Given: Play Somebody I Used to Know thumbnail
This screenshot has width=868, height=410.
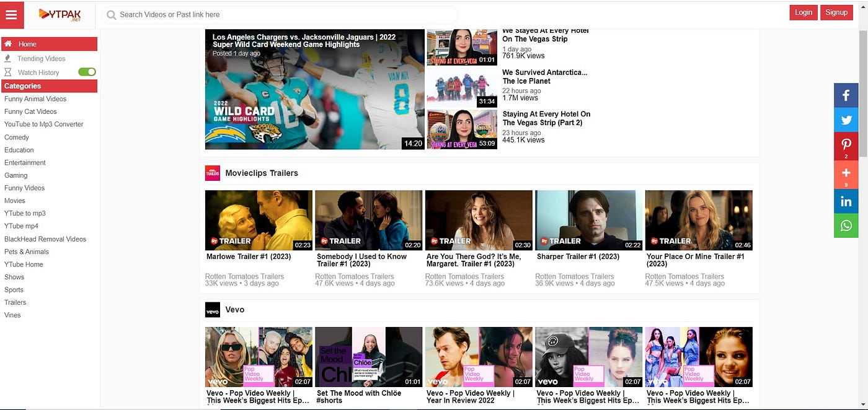Looking at the screenshot, I should coord(369,220).
